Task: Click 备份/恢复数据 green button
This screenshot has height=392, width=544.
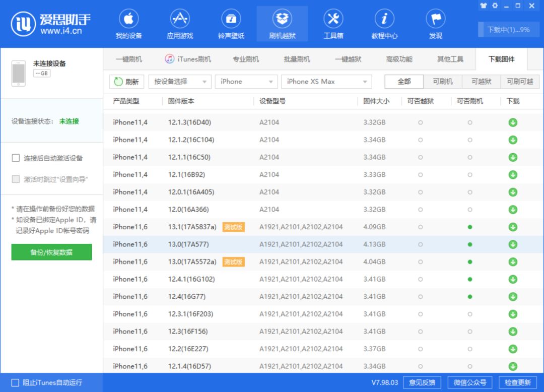Action: tap(52, 252)
